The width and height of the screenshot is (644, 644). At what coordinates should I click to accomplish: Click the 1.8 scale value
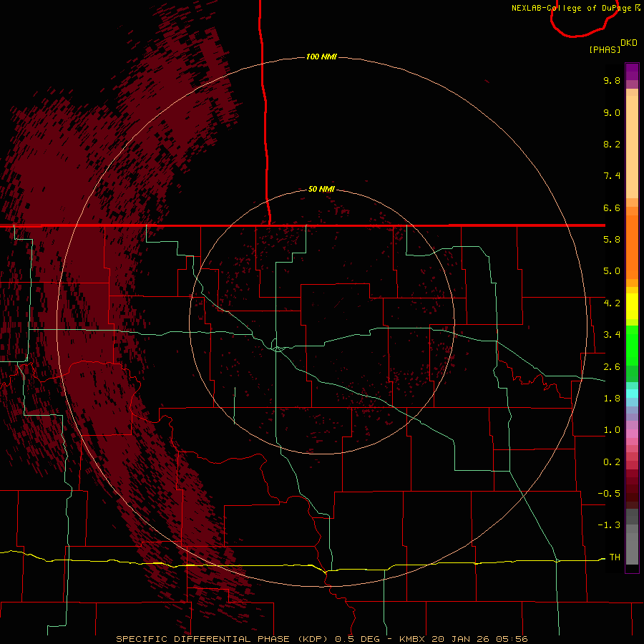612,399
